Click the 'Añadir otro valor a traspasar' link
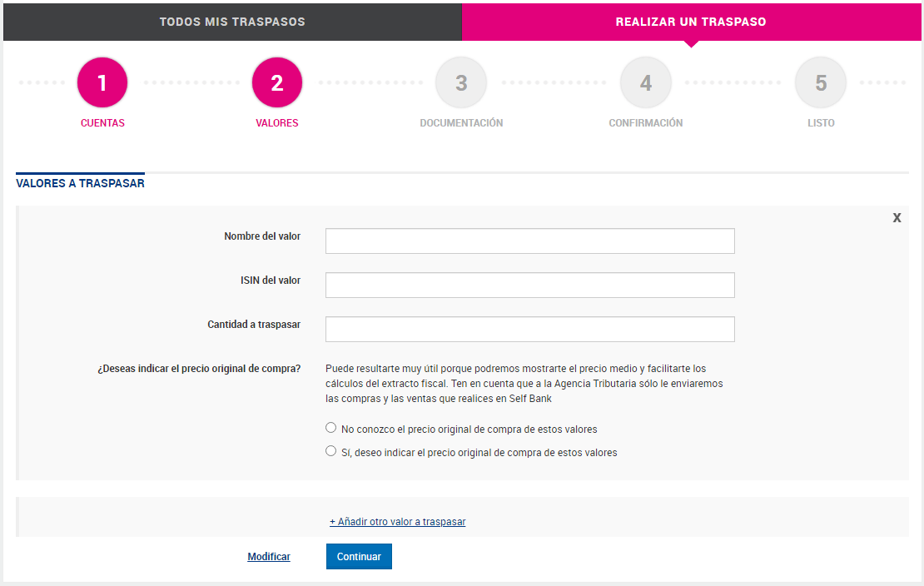924x586 pixels. tap(397, 522)
